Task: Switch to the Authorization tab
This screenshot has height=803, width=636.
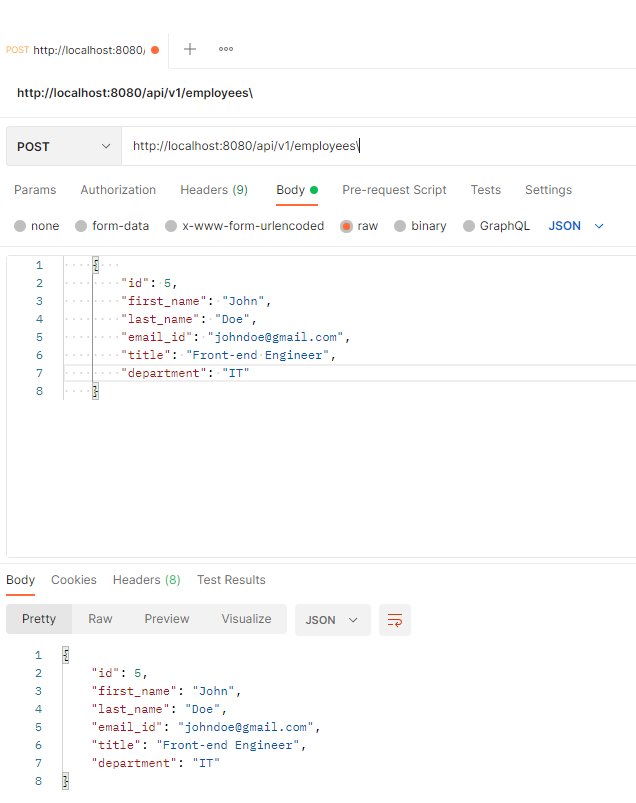Action: coord(117,190)
